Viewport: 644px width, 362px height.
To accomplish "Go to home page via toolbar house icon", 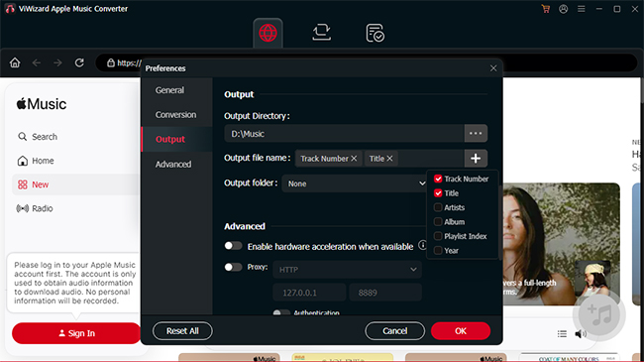I will (15, 62).
